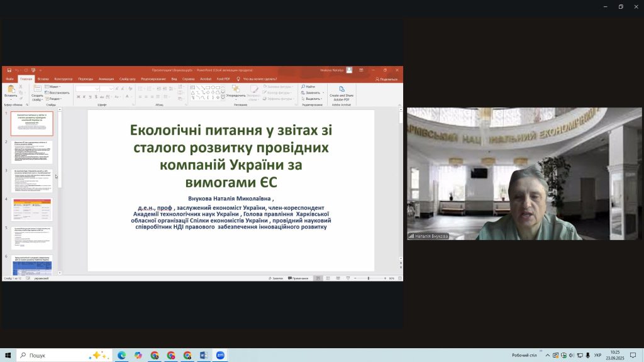This screenshot has height=362, width=644.
Task: Expand the Select (Выделить) dropdown
Action: coord(313,99)
